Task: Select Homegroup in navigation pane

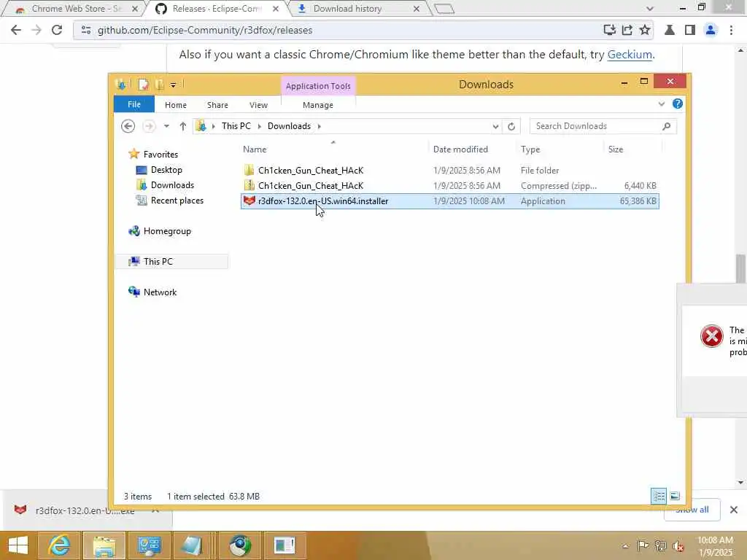Action: (x=167, y=231)
